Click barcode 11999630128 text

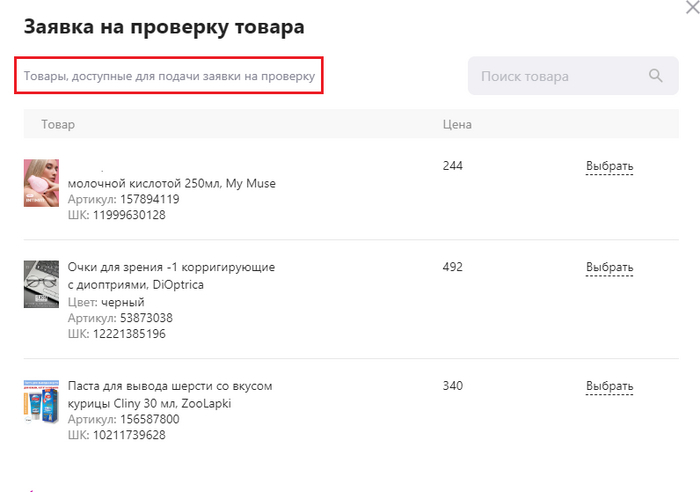coord(129,215)
